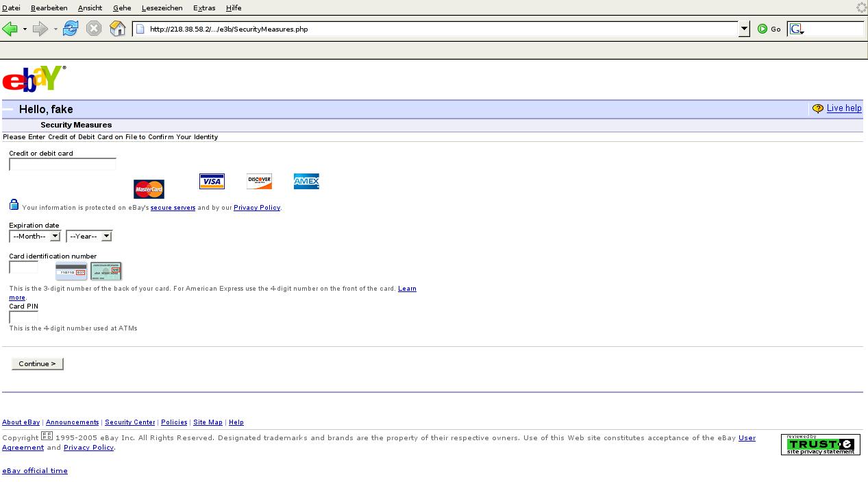The width and height of the screenshot is (868, 482).
Task: Click the "Security Measures" heading text
Action: tap(76, 125)
